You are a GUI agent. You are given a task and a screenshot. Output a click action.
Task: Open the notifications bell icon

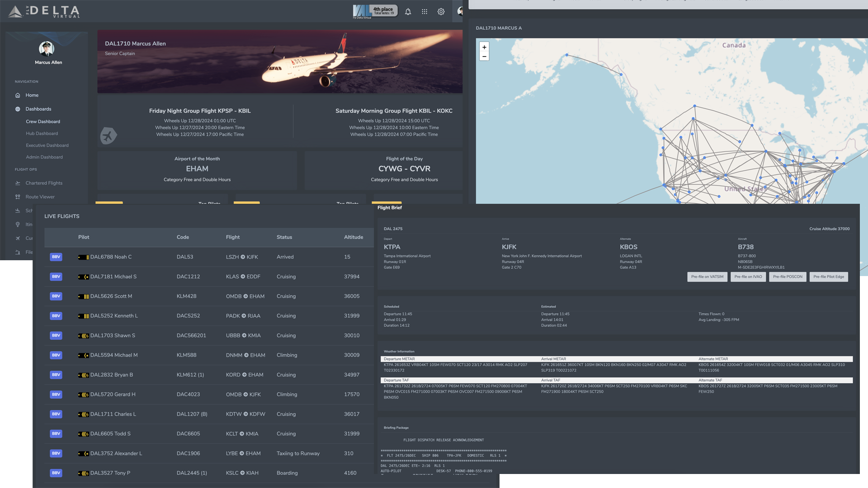point(408,12)
